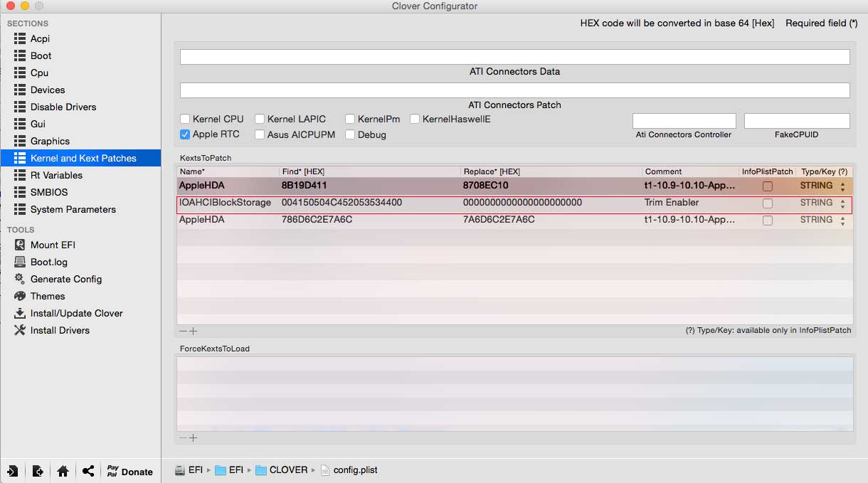Viewport: 868px width, 483px height.
Task: Select find value 8B19D411
Action: [x=305, y=186]
